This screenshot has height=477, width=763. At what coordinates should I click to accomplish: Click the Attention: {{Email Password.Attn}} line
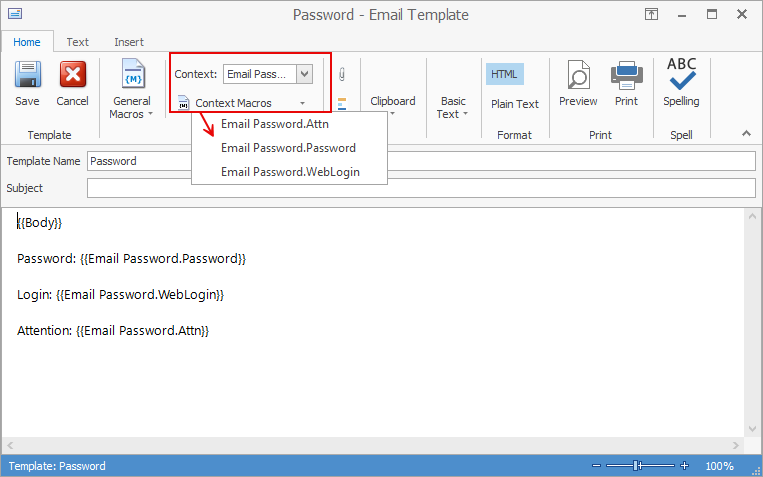[x=113, y=330]
